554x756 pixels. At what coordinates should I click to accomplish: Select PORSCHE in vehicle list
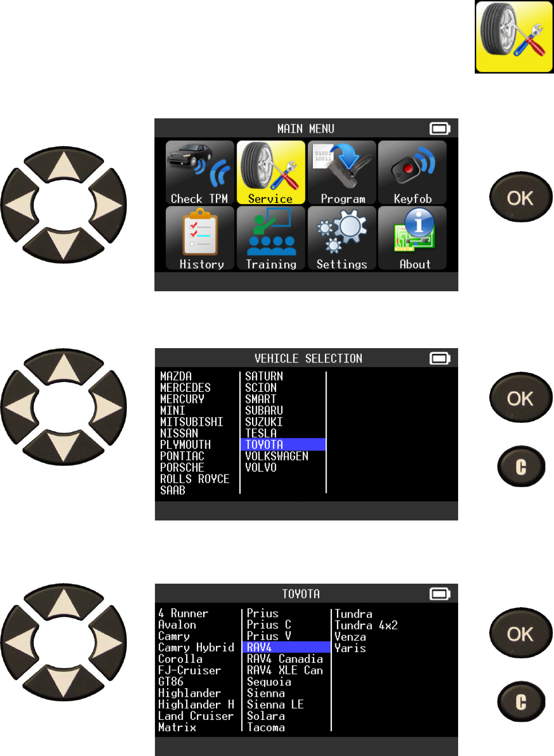[182, 468]
